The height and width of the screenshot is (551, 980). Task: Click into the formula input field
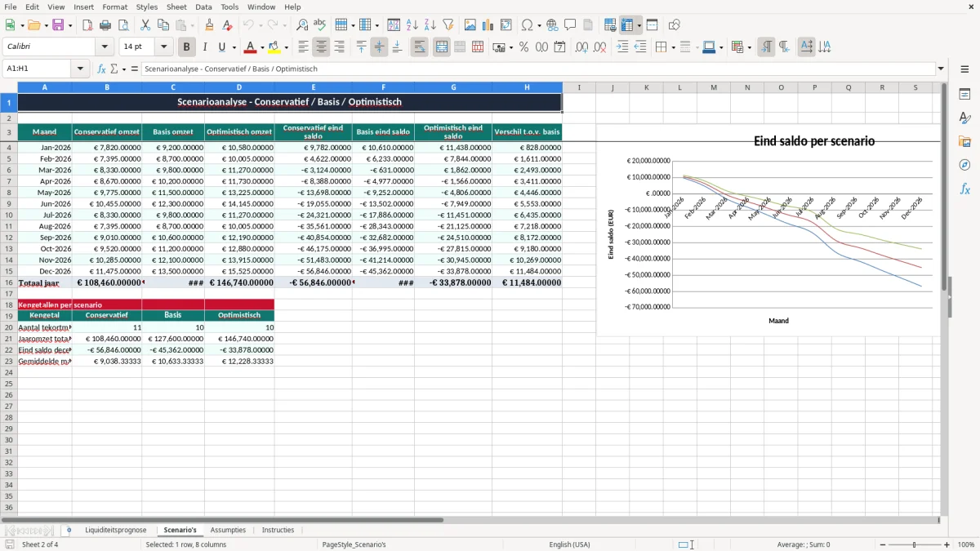(x=537, y=69)
